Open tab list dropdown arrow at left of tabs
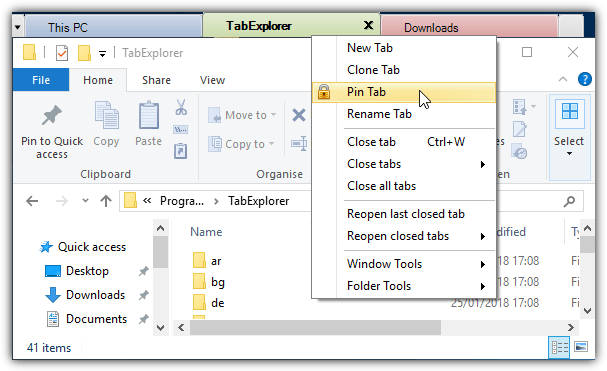 click(18, 27)
